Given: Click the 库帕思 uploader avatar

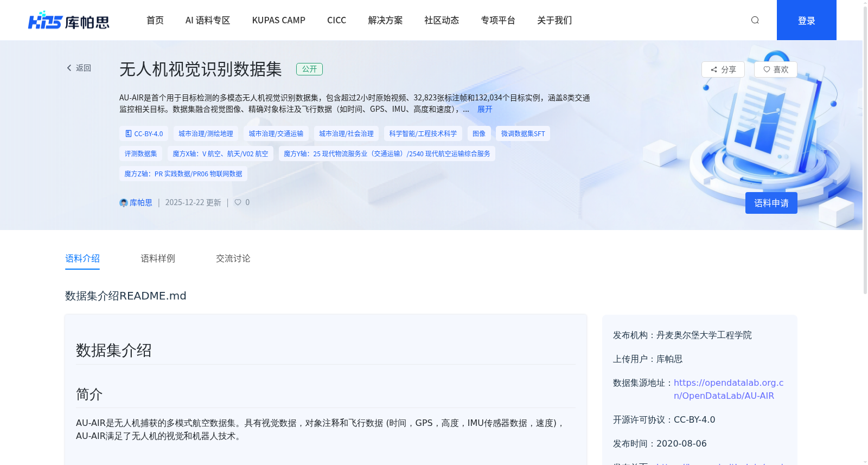Looking at the screenshot, I should pyautogui.click(x=123, y=202).
